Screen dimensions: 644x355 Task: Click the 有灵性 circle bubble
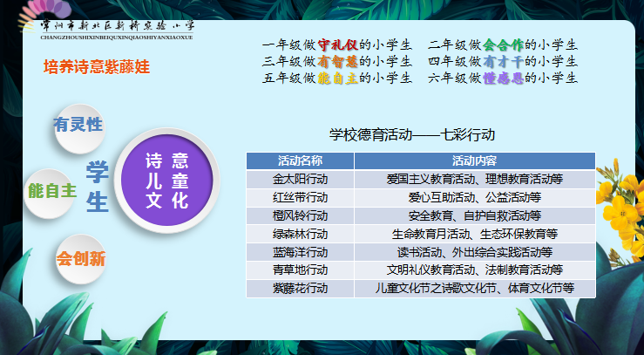[x=78, y=128]
